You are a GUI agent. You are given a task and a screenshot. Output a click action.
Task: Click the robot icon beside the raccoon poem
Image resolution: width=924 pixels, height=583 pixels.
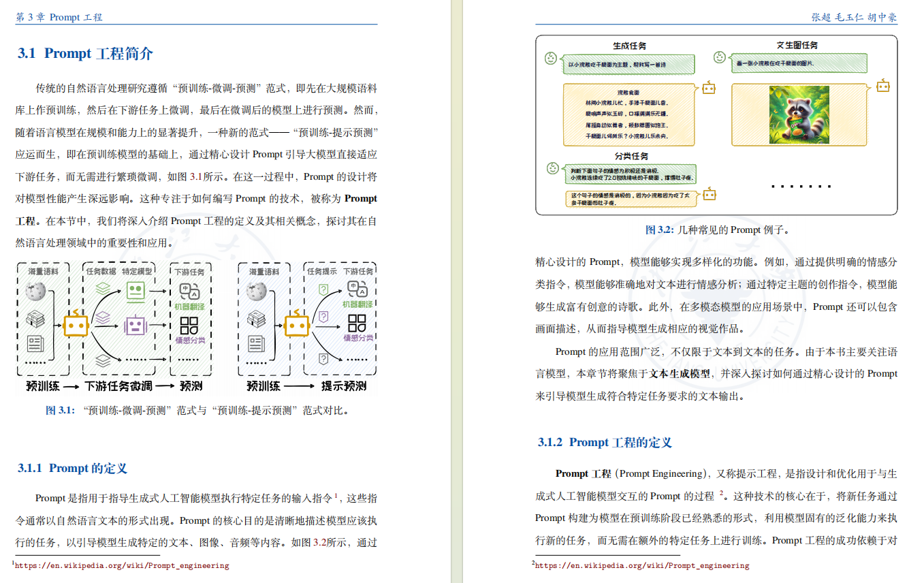point(708,88)
